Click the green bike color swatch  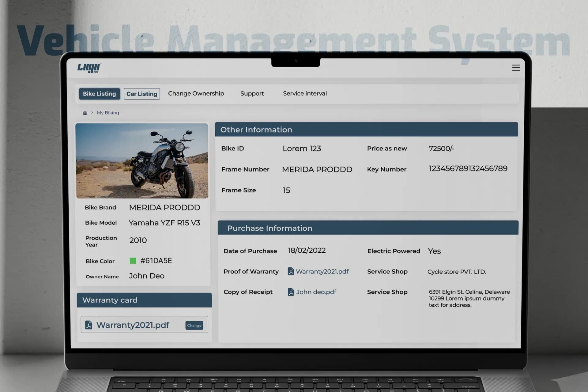[x=133, y=261]
